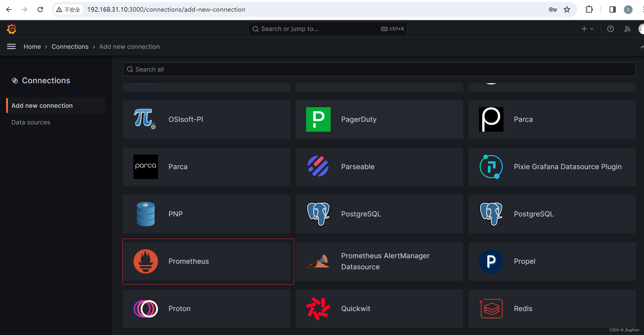
Task: Select the black 'parca' wordmark logo
Action: click(146, 167)
